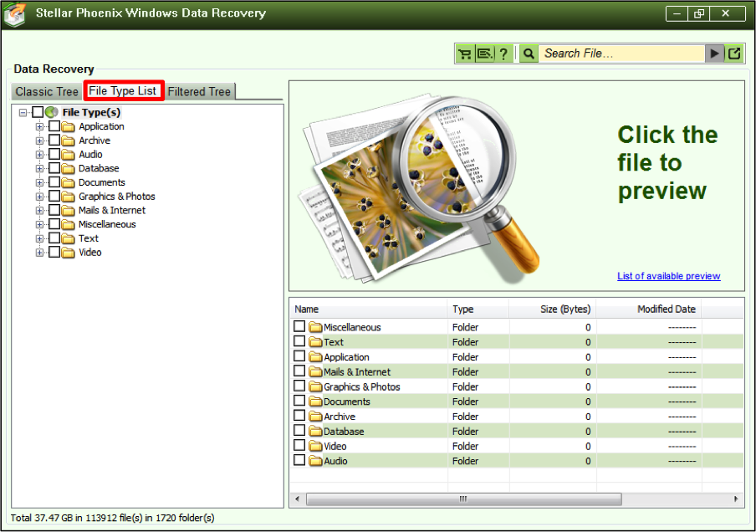This screenshot has width=756, height=532.
Task: Click Miscellaneous folder icon in file list
Action: pos(315,327)
